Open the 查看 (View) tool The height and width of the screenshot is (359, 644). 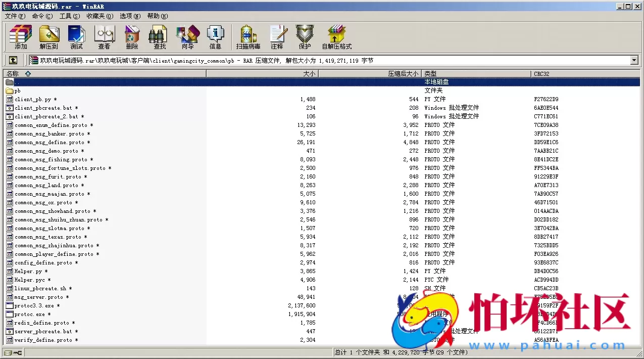click(104, 36)
